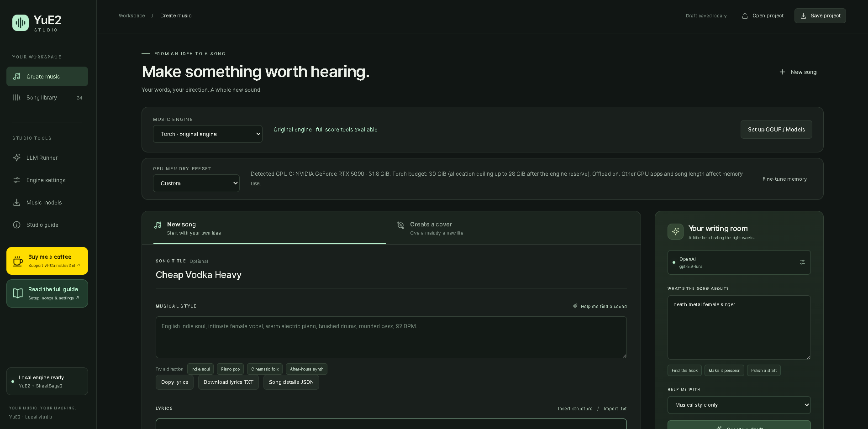Image resolution: width=868 pixels, height=429 pixels.
Task: Click the song title field Cheap Vodka Heavy
Action: tap(391, 275)
